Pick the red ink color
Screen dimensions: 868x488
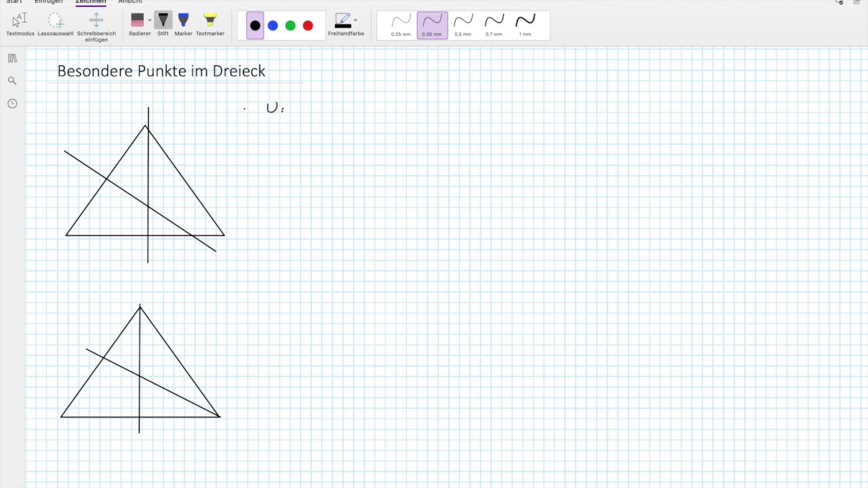tap(308, 26)
